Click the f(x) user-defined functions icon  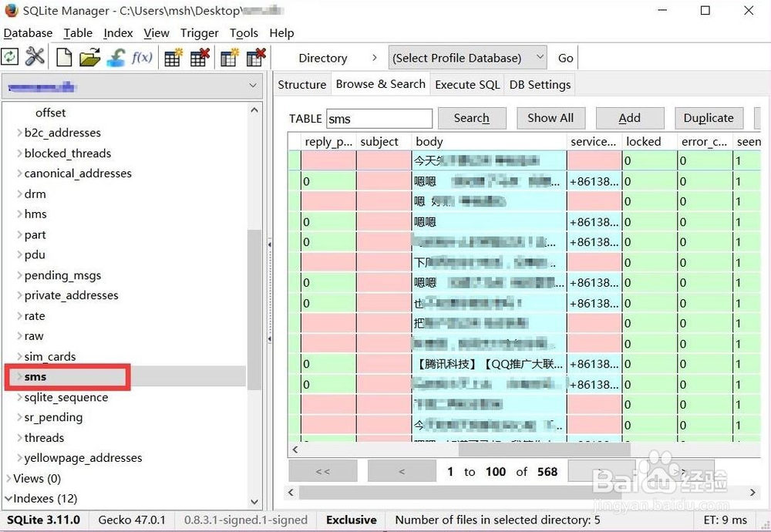142,58
